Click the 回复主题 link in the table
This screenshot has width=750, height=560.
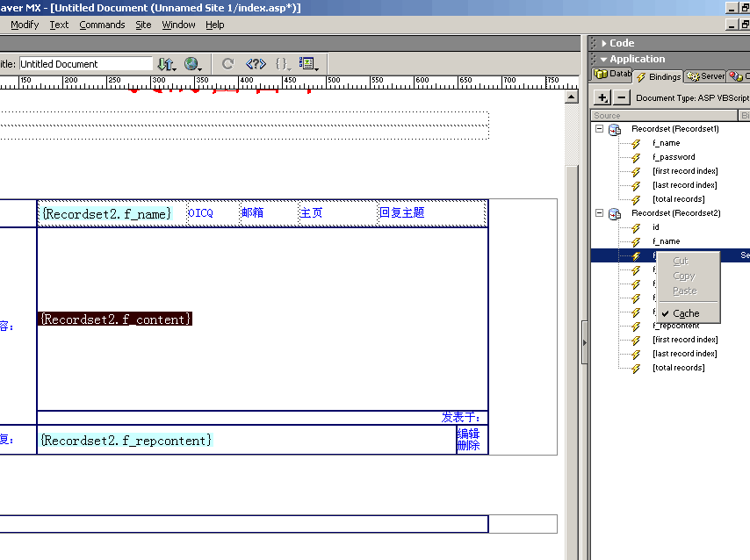tap(401, 212)
